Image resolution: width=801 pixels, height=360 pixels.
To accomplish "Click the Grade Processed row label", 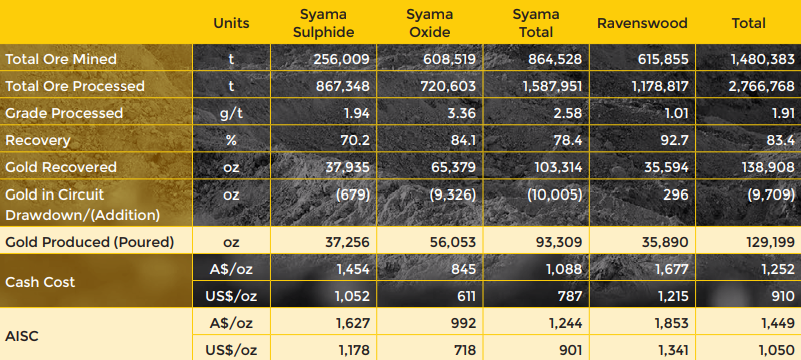I will [x=64, y=113].
